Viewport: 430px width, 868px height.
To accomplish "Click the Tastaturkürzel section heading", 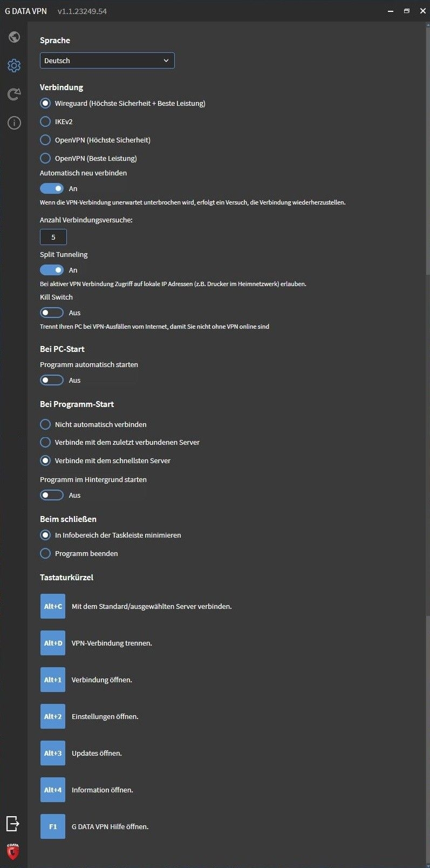I will [x=66, y=577].
